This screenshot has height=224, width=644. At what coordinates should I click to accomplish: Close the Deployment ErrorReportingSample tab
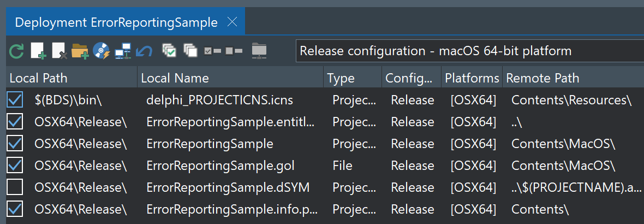(x=231, y=22)
